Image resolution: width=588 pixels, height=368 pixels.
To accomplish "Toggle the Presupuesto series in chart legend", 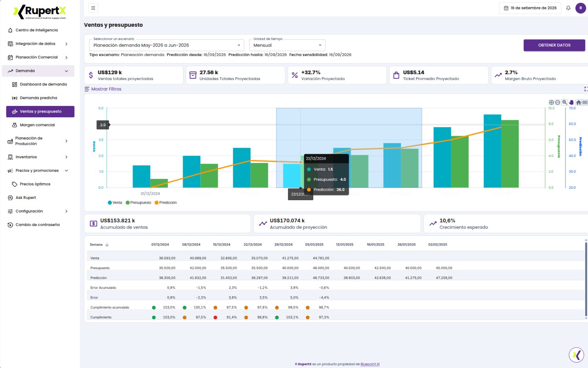I will [x=138, y=203].
